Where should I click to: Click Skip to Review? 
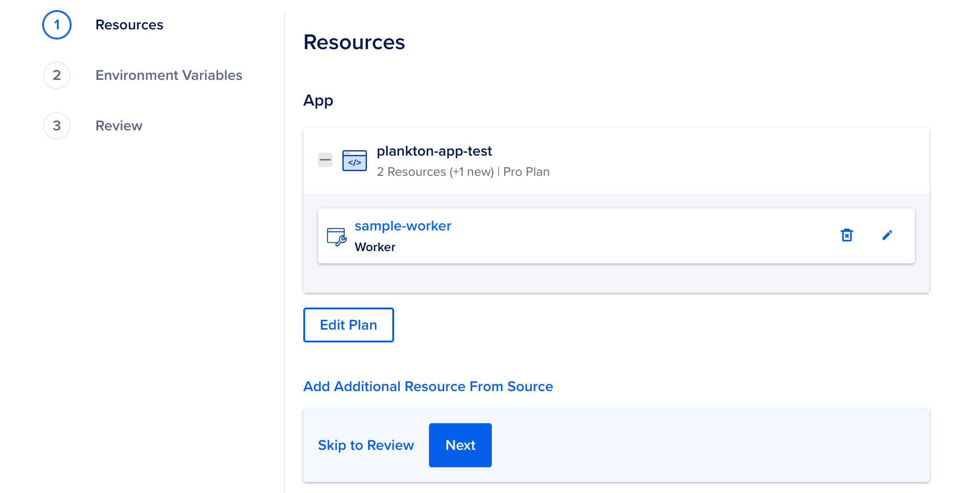366,445
